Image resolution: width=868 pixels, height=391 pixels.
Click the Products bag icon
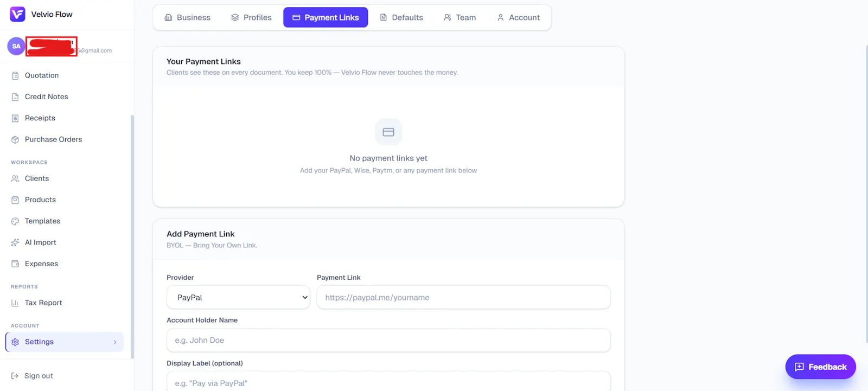pyautogui.click(x=15, y=200)
